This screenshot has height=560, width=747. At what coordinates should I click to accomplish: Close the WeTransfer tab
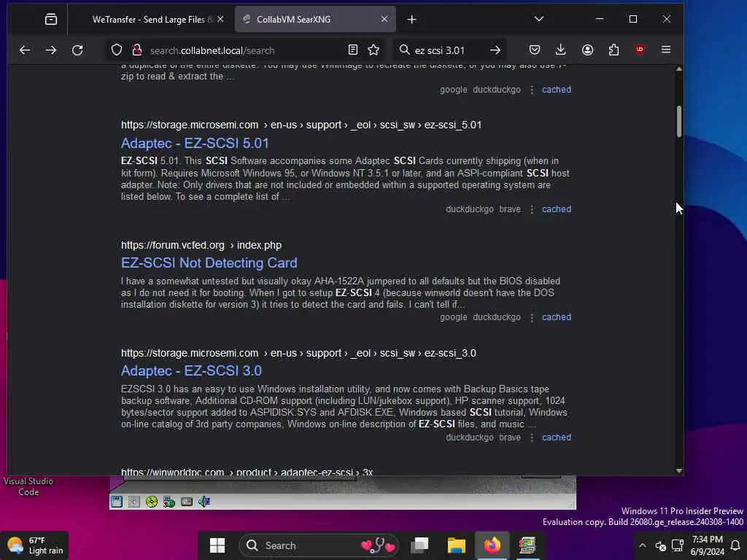[x=220, y=19]
